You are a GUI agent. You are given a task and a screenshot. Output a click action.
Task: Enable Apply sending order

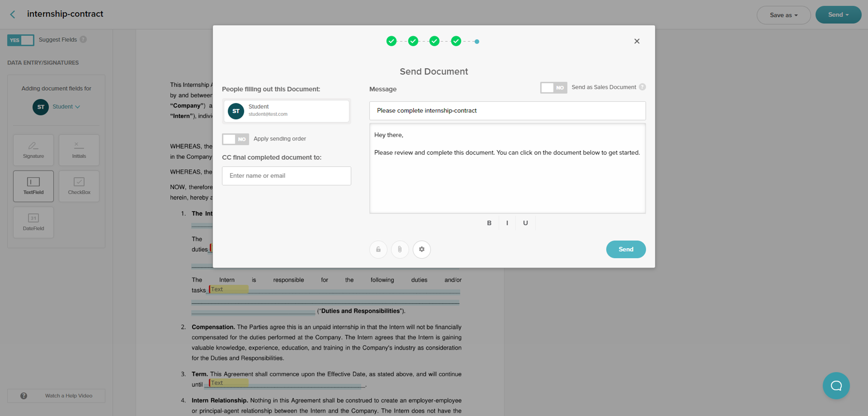(x=235, y=139)
